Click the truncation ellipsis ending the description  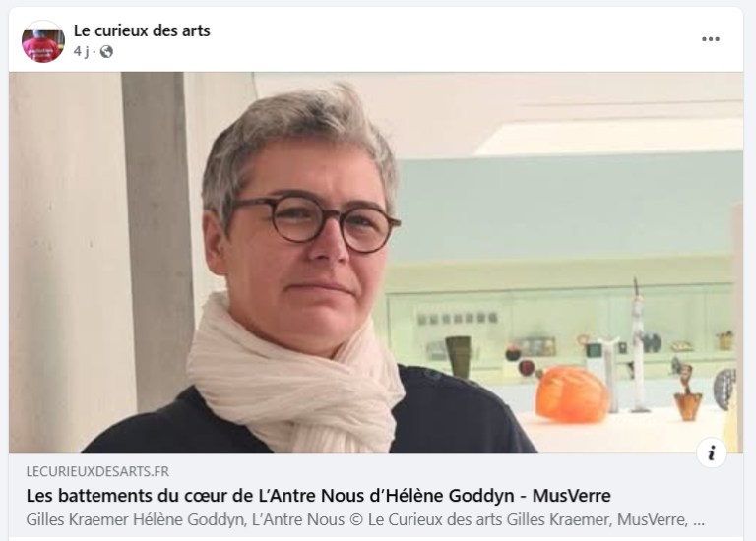pyautogui.click(x=699, y=520)
